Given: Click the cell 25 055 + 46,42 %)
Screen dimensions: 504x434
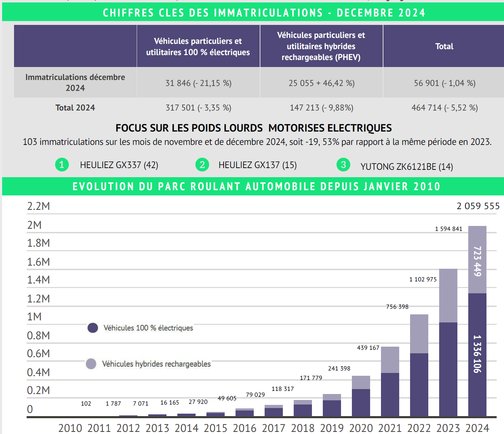Looking at the screenshot, I should coord(321,83).
